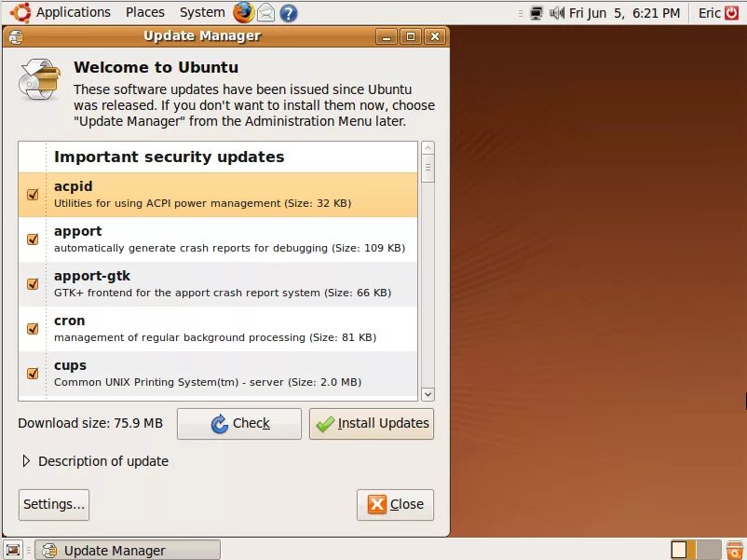Open the network connection tray icon
Viewport: 747px width, 560px height.
pos(536,13)
